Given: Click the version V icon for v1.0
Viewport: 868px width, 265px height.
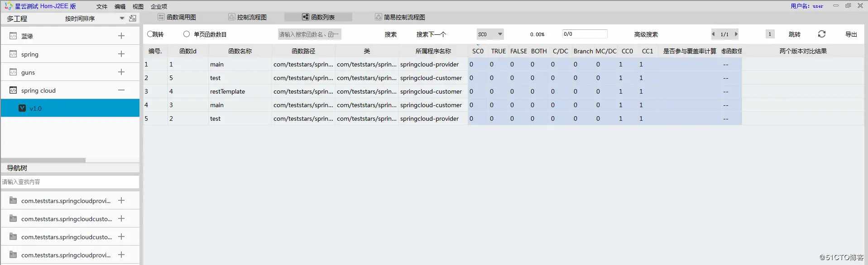Looking at the screenshot, I should (x=22, y=108).
